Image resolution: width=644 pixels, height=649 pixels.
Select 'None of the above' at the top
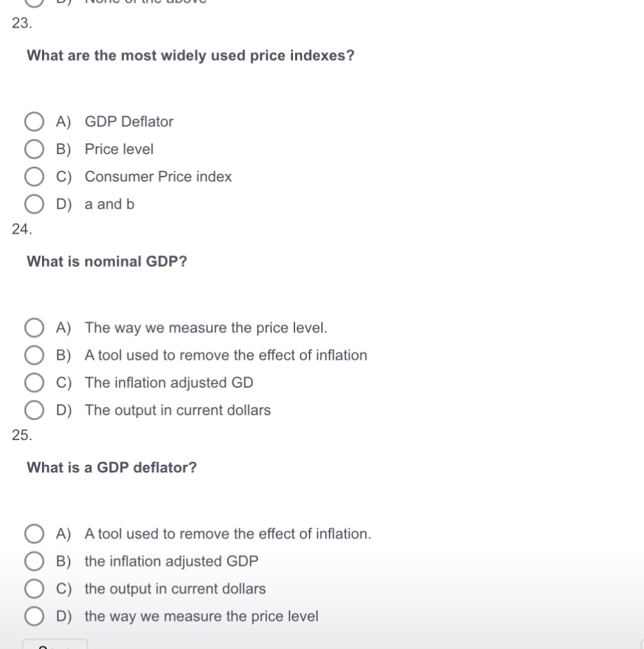click(34, 3)
